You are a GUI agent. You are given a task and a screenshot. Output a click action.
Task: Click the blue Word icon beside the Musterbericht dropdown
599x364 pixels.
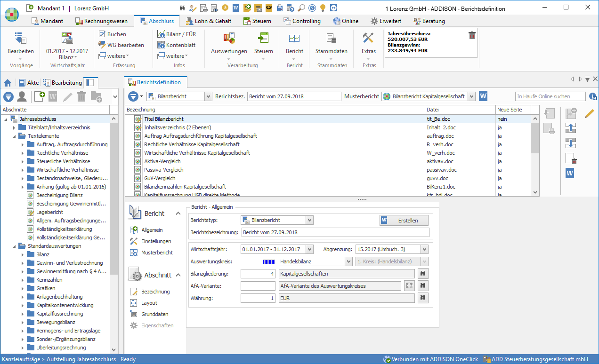pos(483,96)
